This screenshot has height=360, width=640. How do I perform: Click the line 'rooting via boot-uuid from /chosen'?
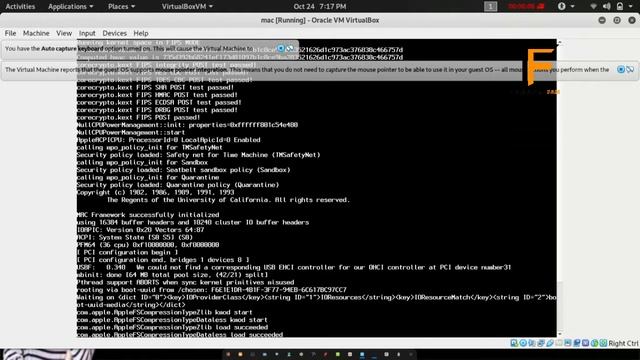tap(211, 290)
